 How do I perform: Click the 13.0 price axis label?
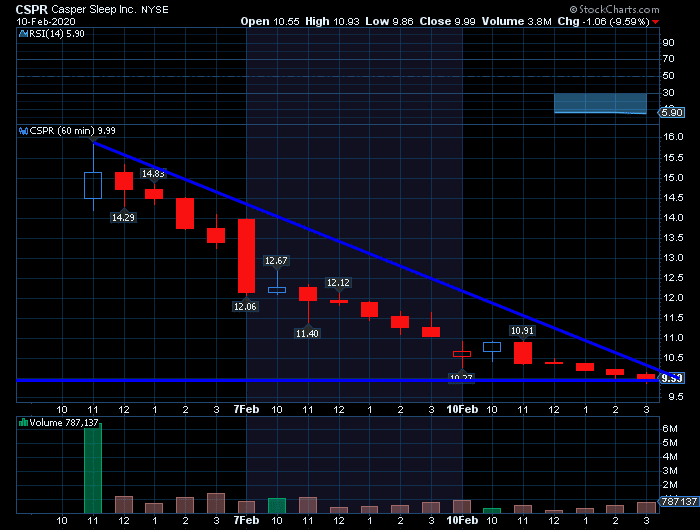[x=673, y=258]
